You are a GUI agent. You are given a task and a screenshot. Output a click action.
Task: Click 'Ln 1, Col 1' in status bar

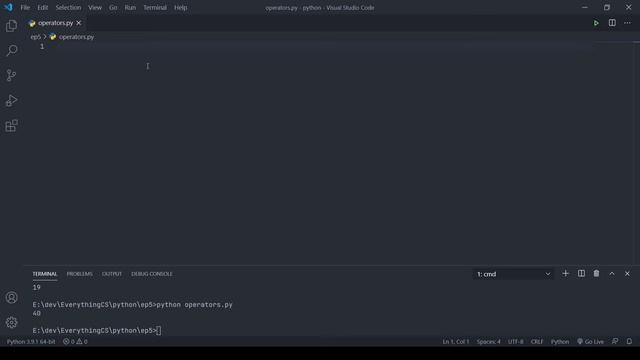tap(456, 342)
